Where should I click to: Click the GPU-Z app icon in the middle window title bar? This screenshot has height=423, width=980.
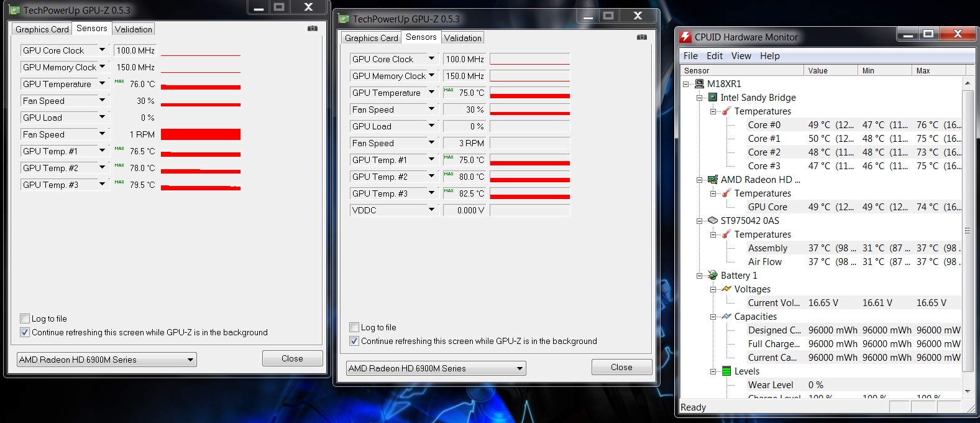point(344,19)
